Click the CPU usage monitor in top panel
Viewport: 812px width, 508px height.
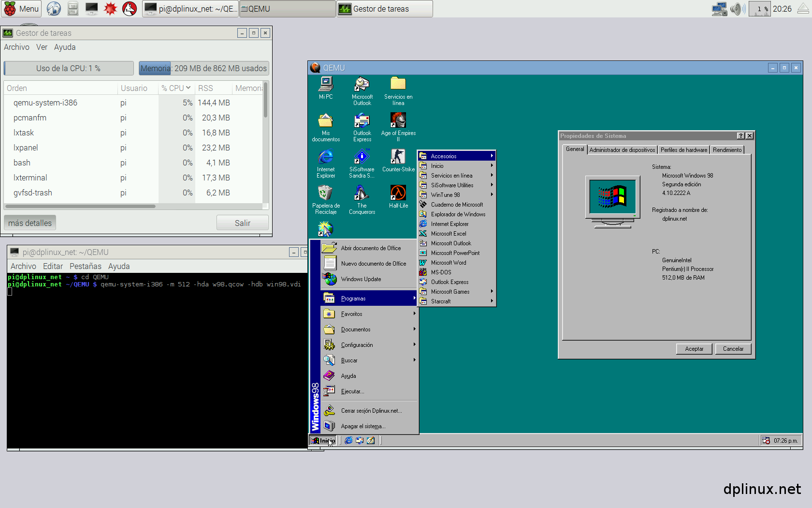click(x=759, y=9)
